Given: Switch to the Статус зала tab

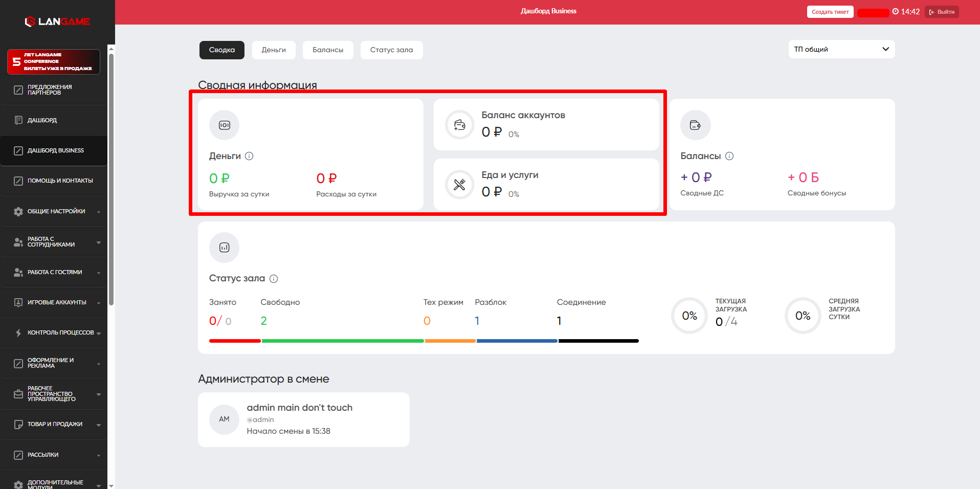Looking at the screenshot, I should click(x=391, y=50).
